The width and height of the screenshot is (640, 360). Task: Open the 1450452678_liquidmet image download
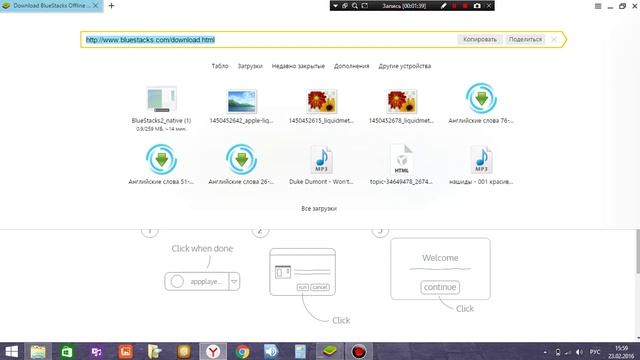point(401,106)
